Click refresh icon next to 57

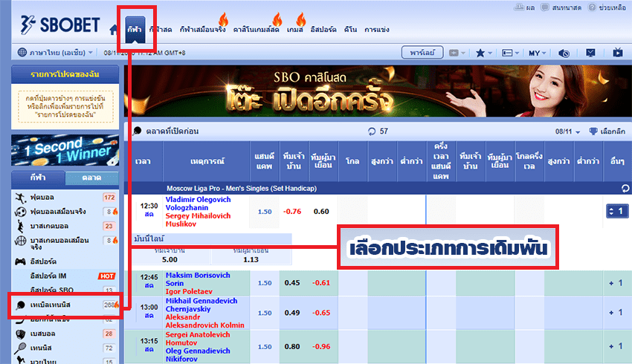(372, 131)
